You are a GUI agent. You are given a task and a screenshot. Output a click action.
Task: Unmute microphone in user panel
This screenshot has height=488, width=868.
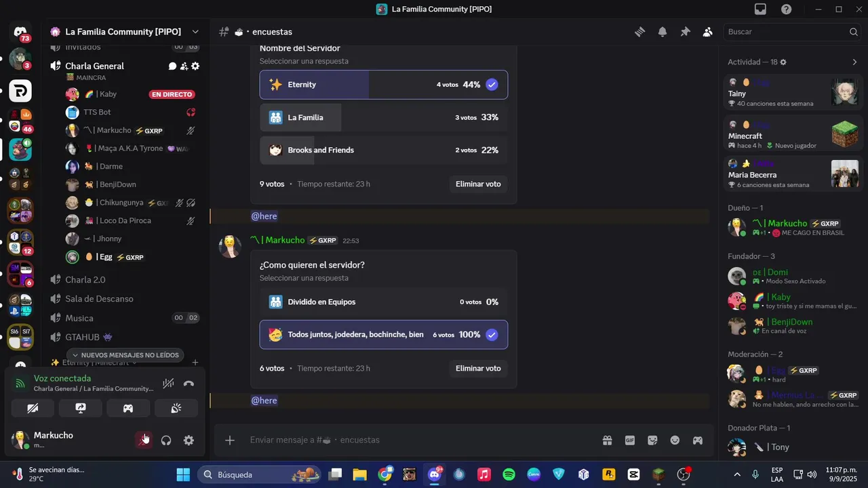coord(143,441)
